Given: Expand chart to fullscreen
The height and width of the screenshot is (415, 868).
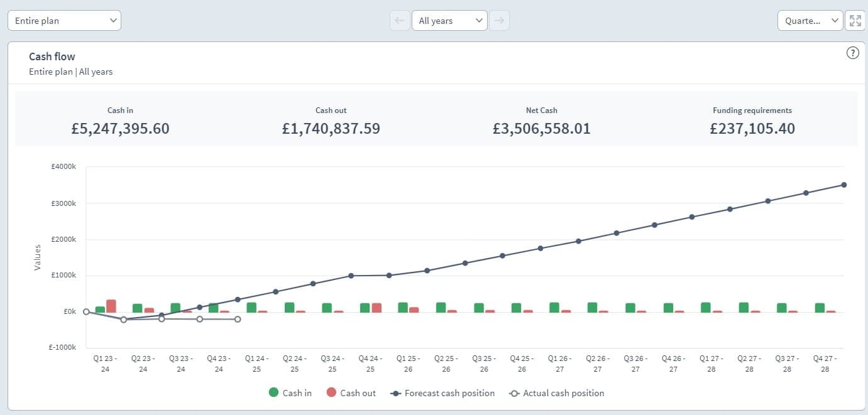Looking at the screenshot, I should click(855, 20).
